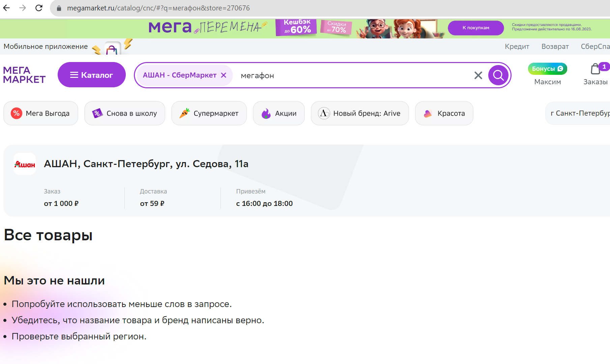Screen dimensions: 610x364
Task: Click the Кешбэк до 60% banner
Action: (x=297, y=27)
